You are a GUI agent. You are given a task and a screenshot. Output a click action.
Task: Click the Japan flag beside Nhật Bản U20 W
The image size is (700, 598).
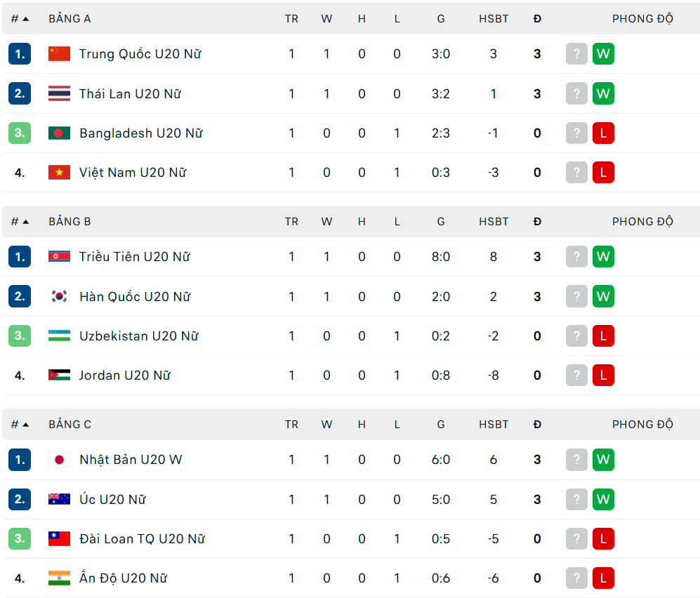(60, 460)
